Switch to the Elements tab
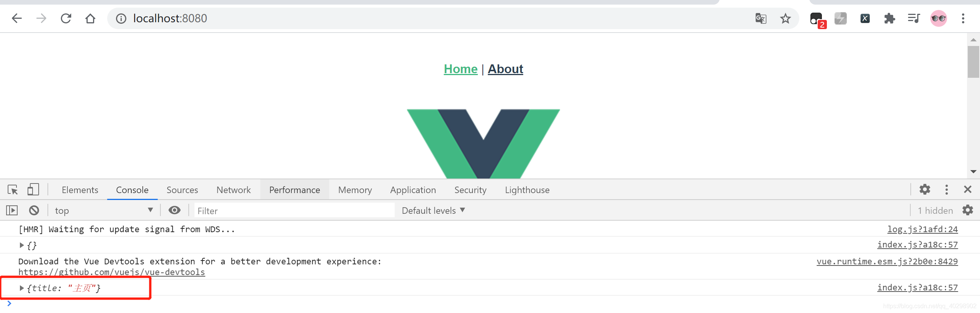 pyautogui.click(x=80, y=190)
